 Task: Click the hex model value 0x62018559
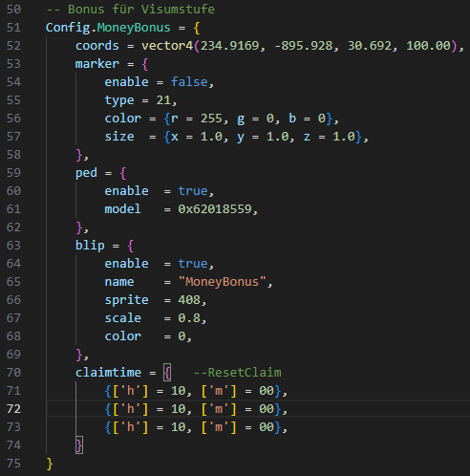[x=215, y=209]
